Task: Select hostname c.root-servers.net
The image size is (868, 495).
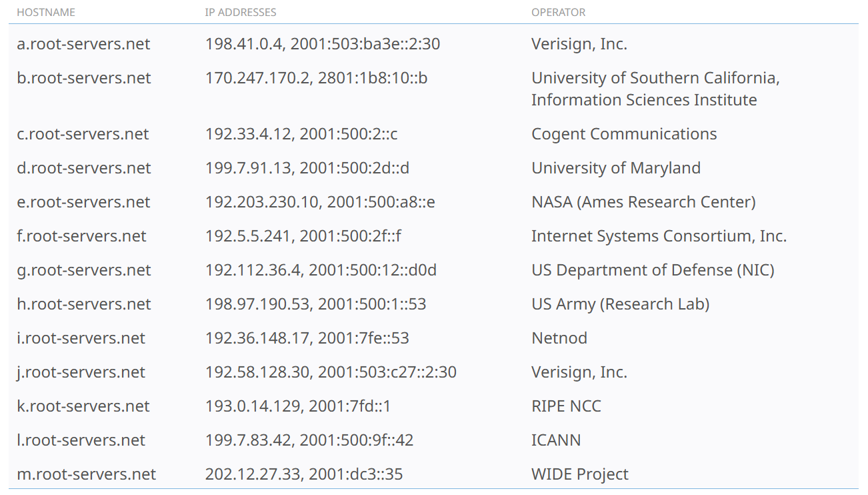Action: [x=83, y=134]
